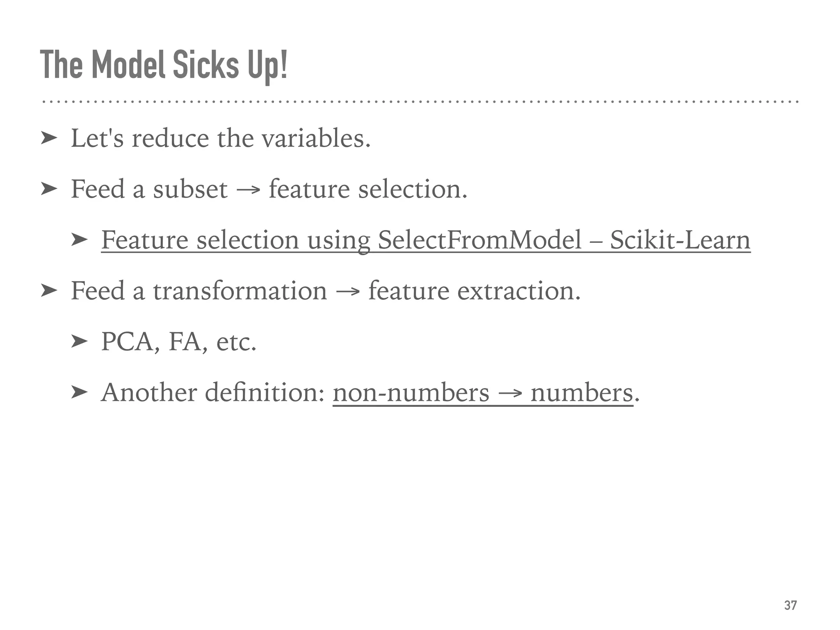This screenshot has width=840, height=630.
Task: Click the arrow symbol between subset and feature selection
Action: pos(248,191)
